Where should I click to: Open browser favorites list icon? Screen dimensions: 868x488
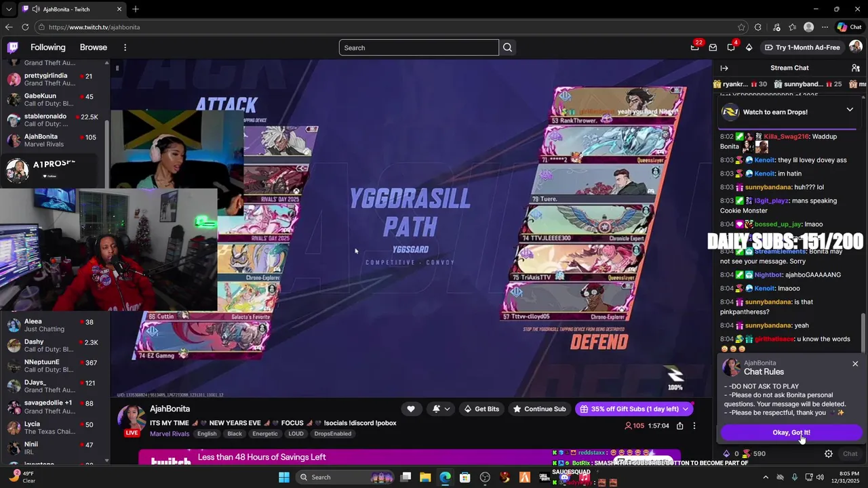[x=792, y=27]
